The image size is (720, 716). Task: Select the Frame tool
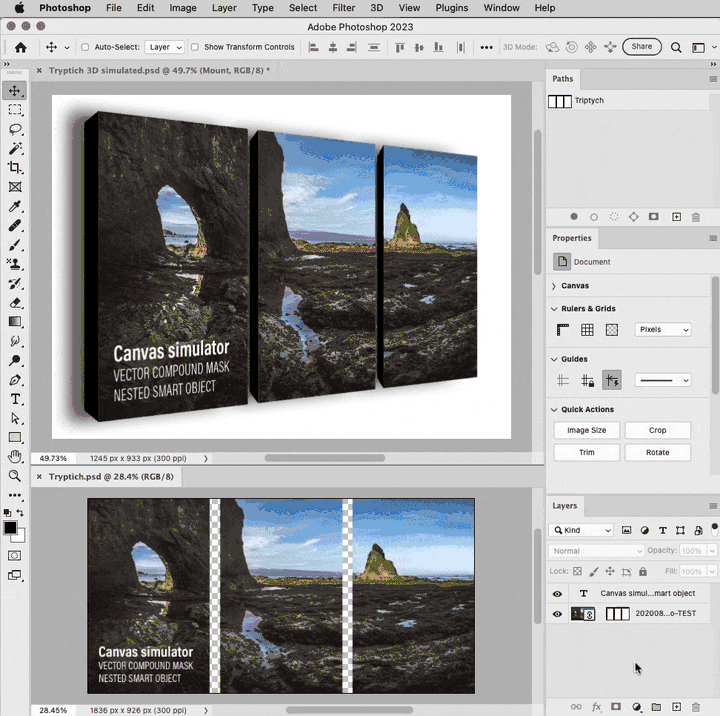(15, 187)
